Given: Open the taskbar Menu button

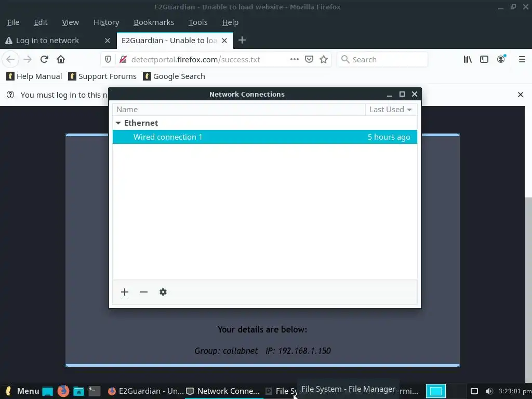Looking at the screenshot, I should 22,391.
